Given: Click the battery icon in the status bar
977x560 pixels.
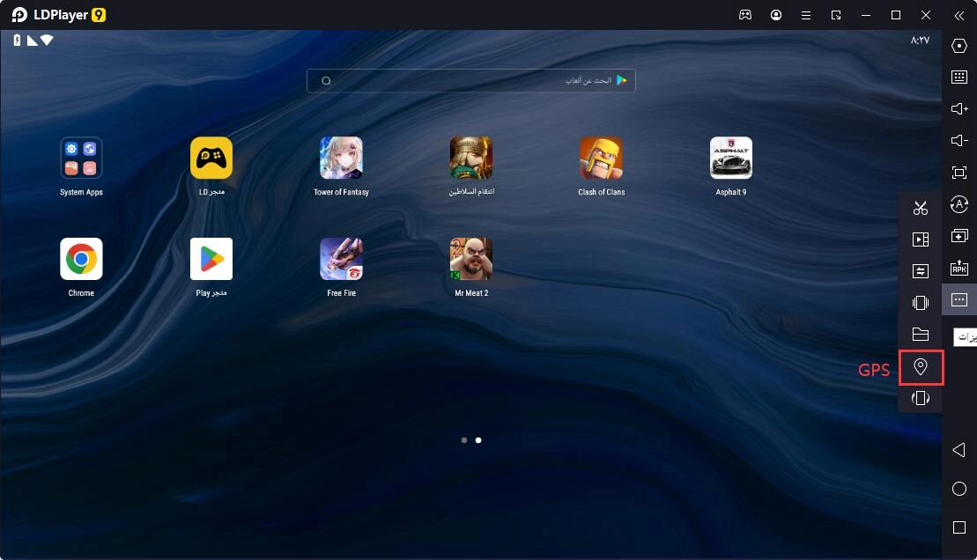Looking at the screenshot, I should tap(18, 40).
